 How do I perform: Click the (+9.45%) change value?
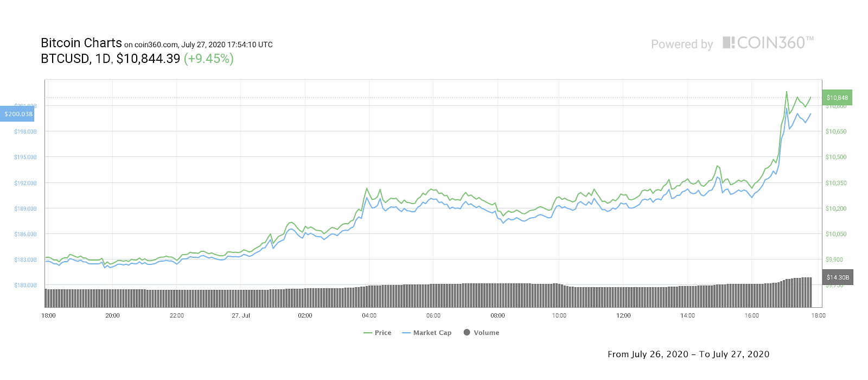[209, 59]
